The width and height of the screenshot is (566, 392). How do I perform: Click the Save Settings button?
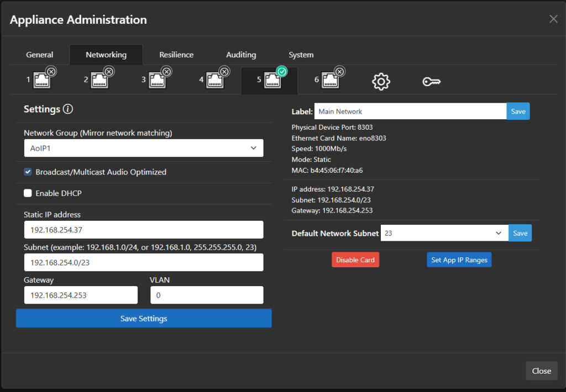144,319
